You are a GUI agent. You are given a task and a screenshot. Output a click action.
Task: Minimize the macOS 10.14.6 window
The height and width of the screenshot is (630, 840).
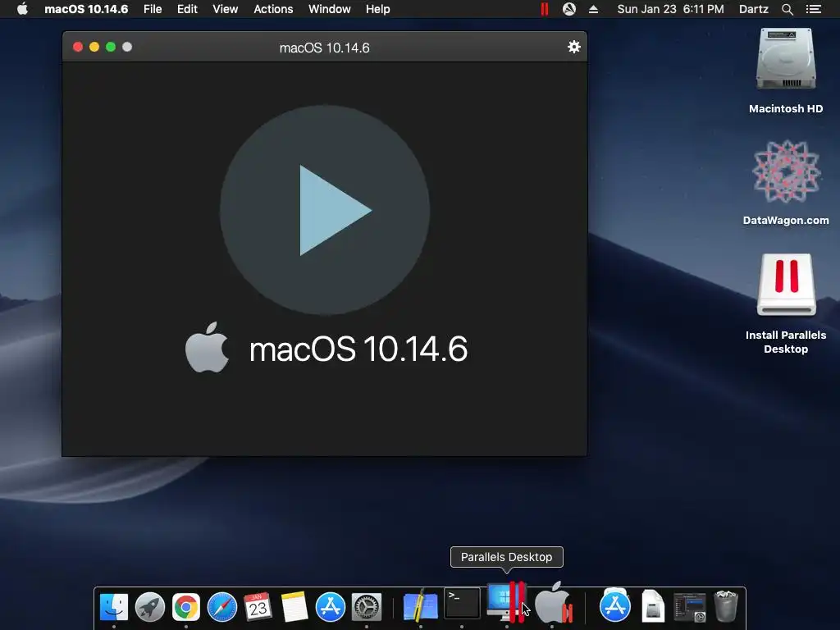(94, 47)
